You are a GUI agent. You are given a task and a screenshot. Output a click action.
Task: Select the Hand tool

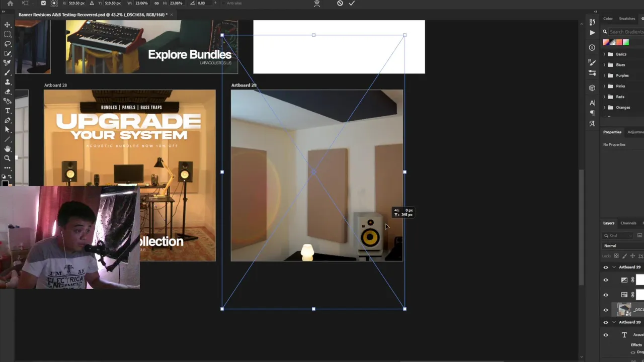8,149
